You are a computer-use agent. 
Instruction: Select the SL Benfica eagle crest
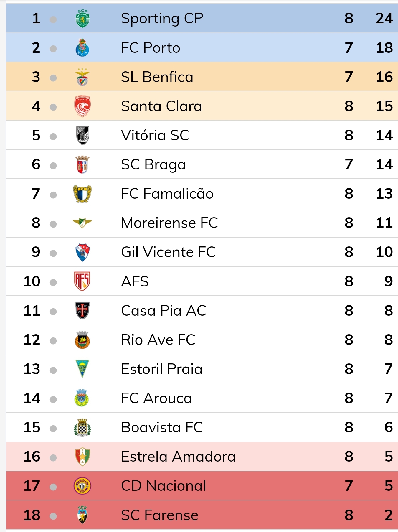tap(82, 77)
